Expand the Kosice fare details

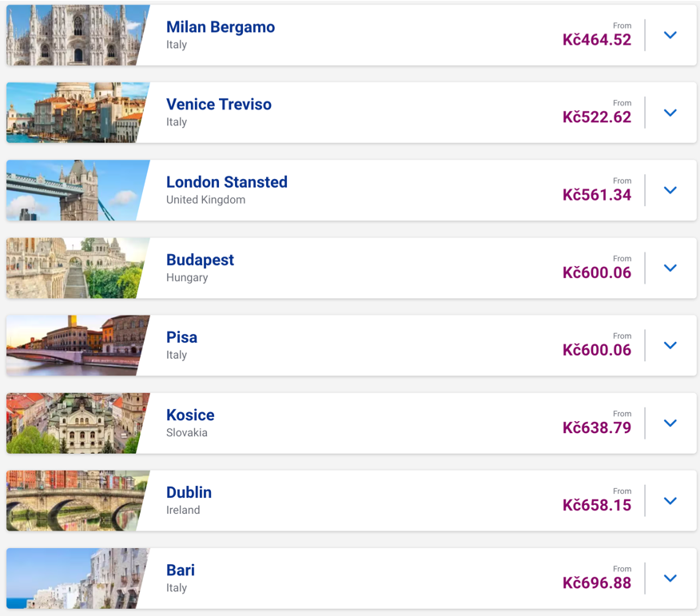[670, 423]
